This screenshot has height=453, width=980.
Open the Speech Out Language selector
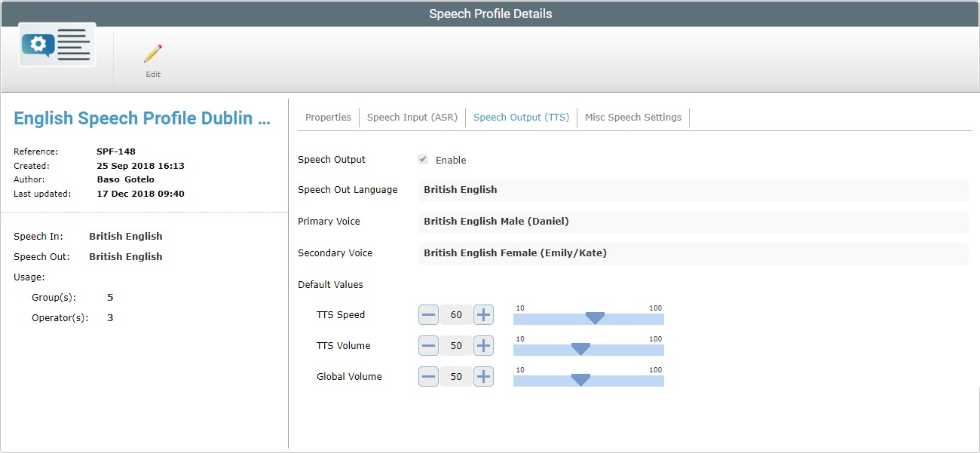point(692,191)
